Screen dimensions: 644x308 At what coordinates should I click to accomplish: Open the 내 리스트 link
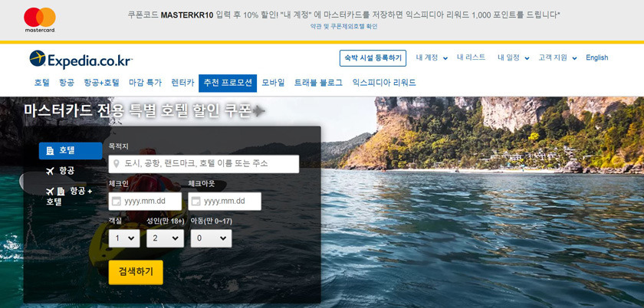click(x=471, y=57)
